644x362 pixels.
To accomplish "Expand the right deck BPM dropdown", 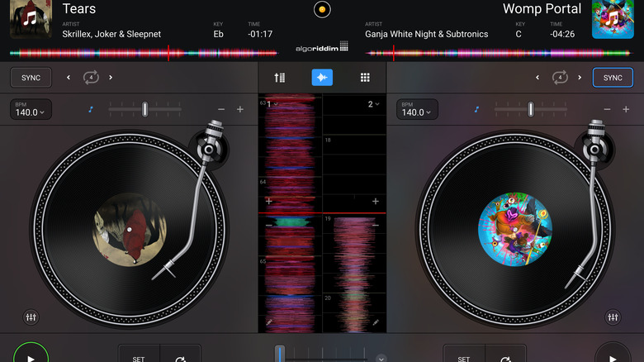I will [x=417, y=109].
